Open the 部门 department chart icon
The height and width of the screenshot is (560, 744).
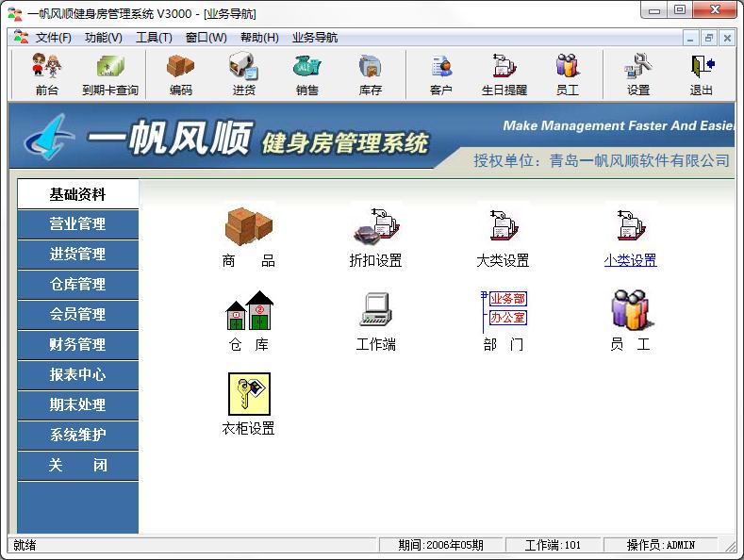click(504, 311)
